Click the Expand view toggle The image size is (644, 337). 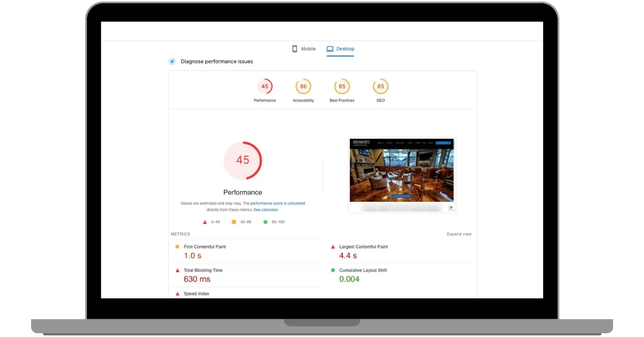[x=459, y=235]
